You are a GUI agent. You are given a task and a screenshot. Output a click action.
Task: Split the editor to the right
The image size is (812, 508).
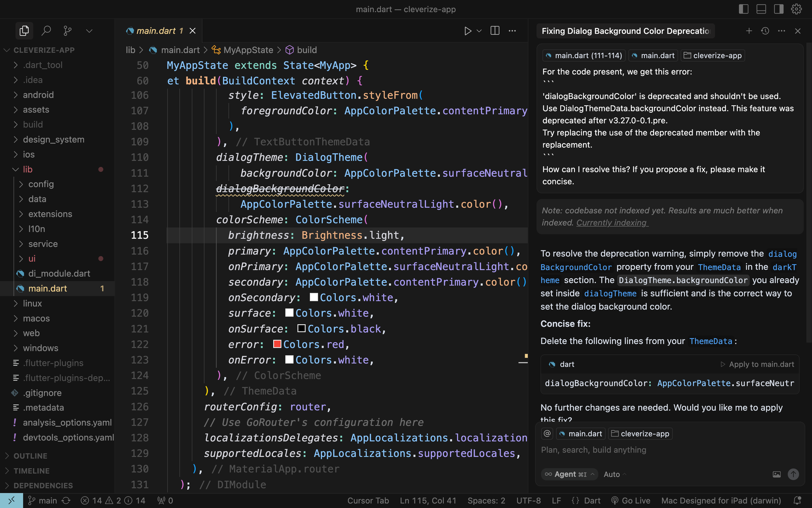coord(495,30)
